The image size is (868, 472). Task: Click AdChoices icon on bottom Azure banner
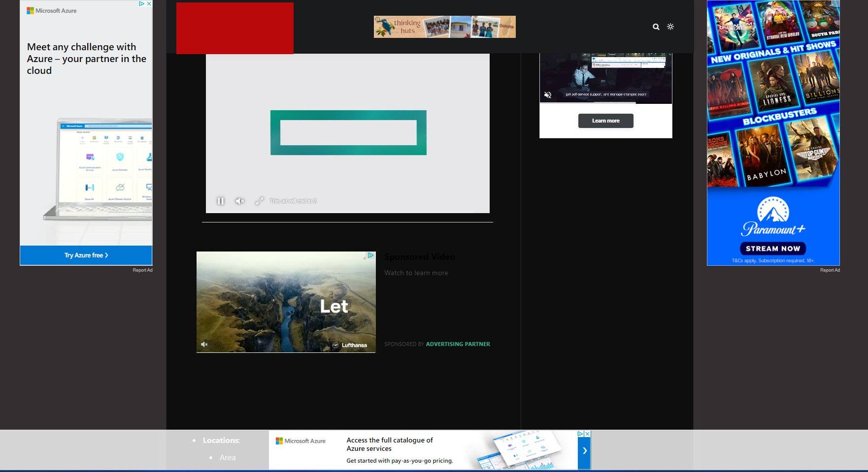click(580, 434)
